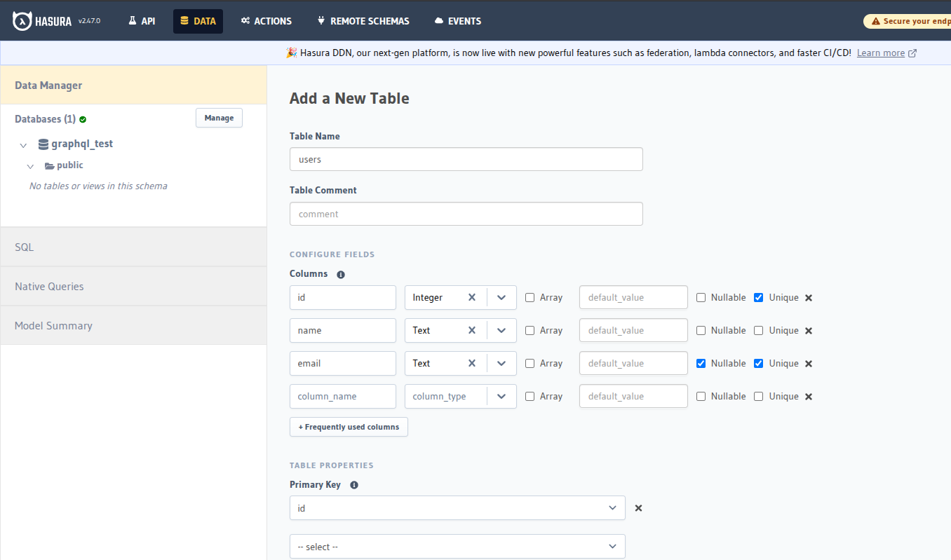This screenshot has height=560, width=951.
Task: Disable Unique for email column
Action: (759, 363)
